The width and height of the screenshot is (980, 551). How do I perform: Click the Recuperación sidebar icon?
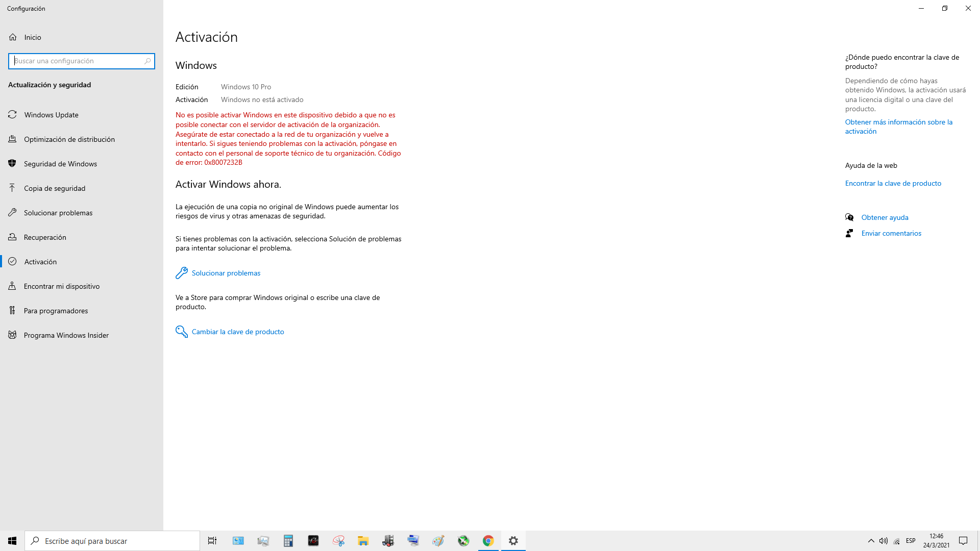coord(13,237)
